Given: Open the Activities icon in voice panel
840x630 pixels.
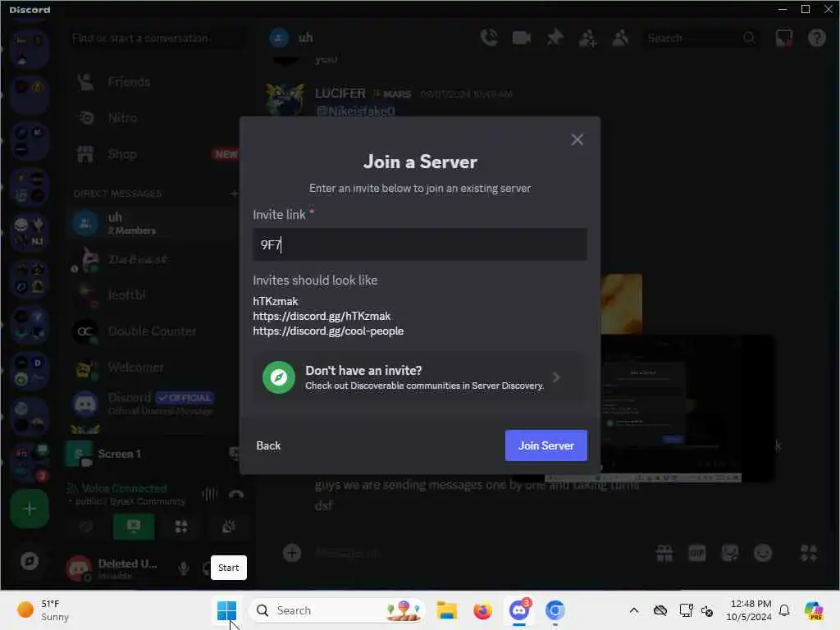Looking at the screenshot, I should click(181, 527).
